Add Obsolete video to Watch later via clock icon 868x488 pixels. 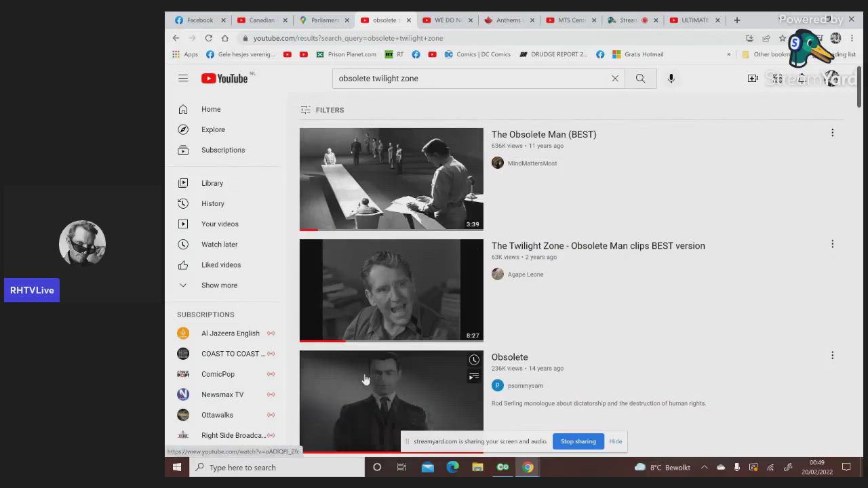click(474, 360)
